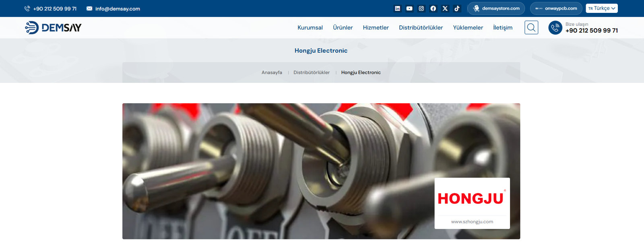Go to Distribütörlükler breadcrumb

click(x=312, y=73)
